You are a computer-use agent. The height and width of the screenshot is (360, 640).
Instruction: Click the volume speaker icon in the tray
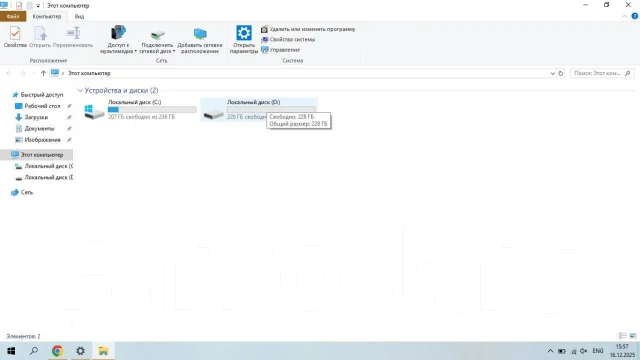point(584,351)
